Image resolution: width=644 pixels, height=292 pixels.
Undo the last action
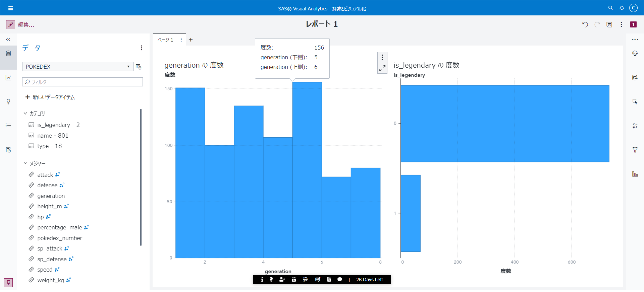[x=585, y=24]
